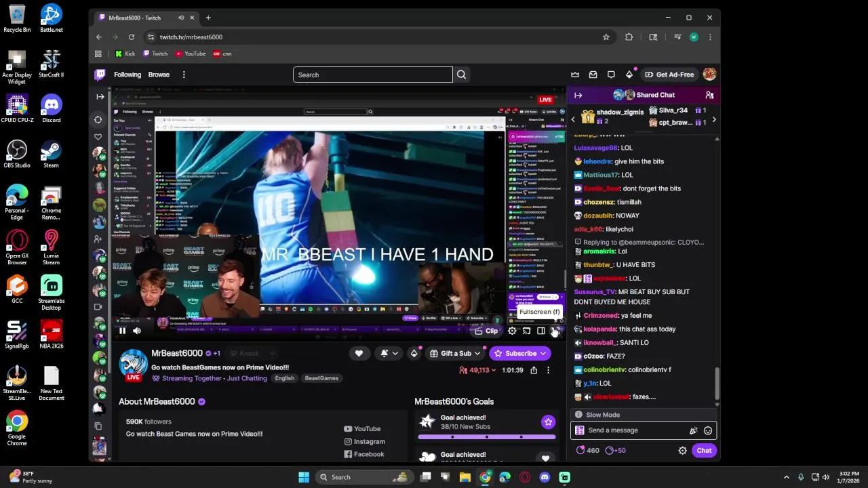This screenshot has height=488, width=868.
Task: Open the notifications inbox icon
Action: point(593,75)
